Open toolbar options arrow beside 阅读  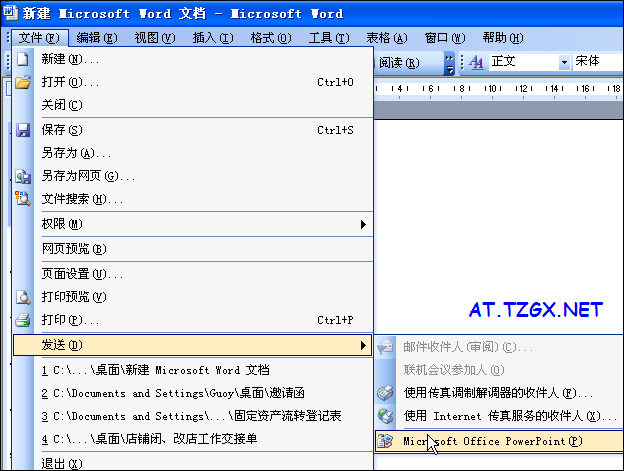(449, 64)
